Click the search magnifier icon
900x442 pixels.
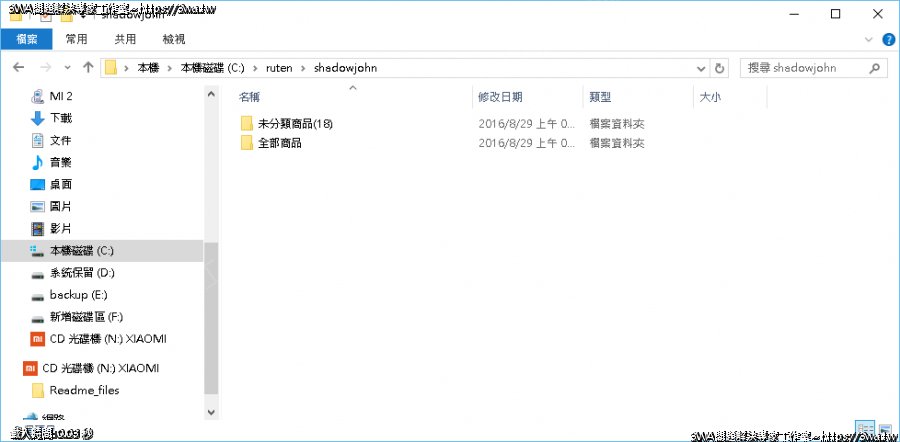(x=875, y=68)
